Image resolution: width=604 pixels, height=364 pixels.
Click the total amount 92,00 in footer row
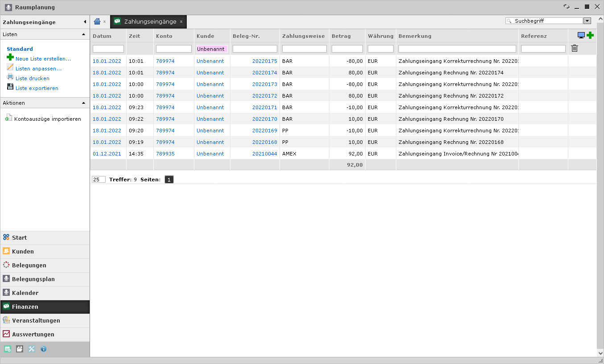[355, 165]
